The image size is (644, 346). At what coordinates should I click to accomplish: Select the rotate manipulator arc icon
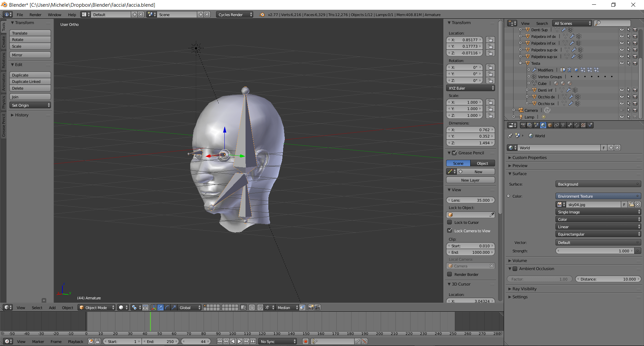[167, 307]
